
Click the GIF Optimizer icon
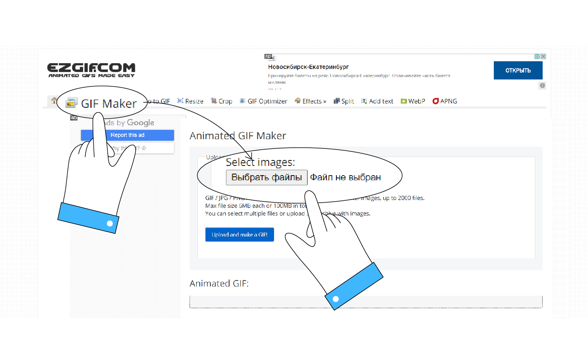[x=243, y=101]
